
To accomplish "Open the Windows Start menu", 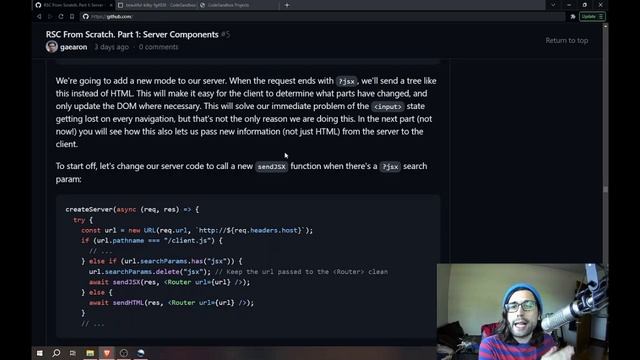I will pos(40,353).
